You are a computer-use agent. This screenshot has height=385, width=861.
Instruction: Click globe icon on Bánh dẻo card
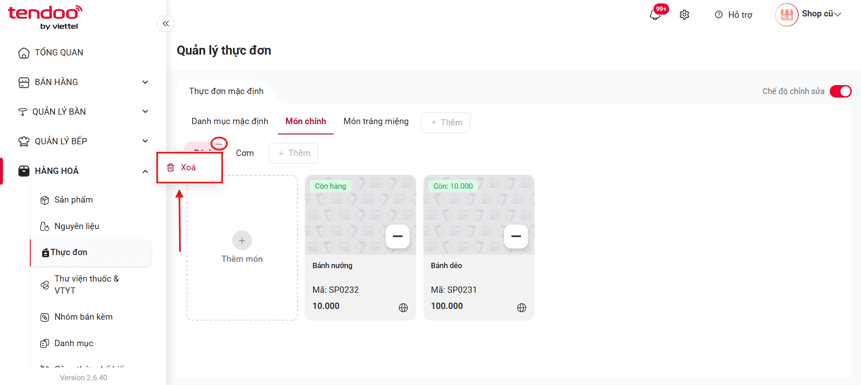coord(522,308)
